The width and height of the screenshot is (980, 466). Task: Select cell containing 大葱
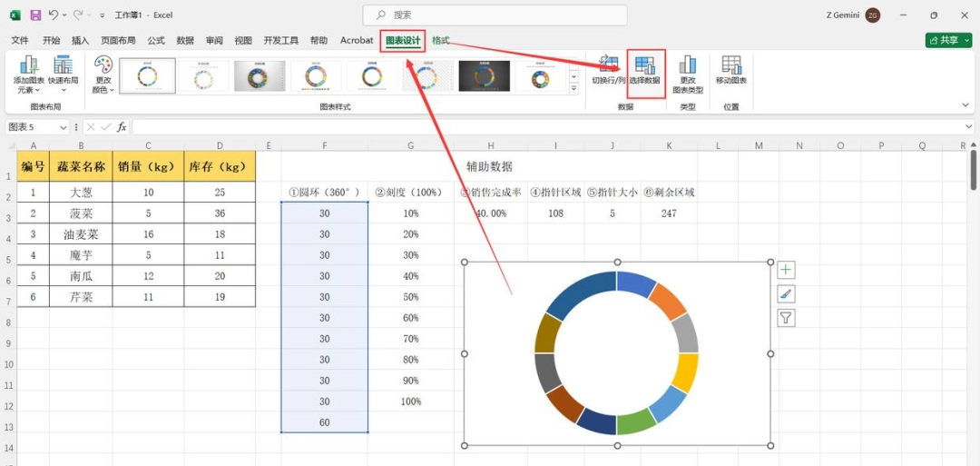click(82, 193)
